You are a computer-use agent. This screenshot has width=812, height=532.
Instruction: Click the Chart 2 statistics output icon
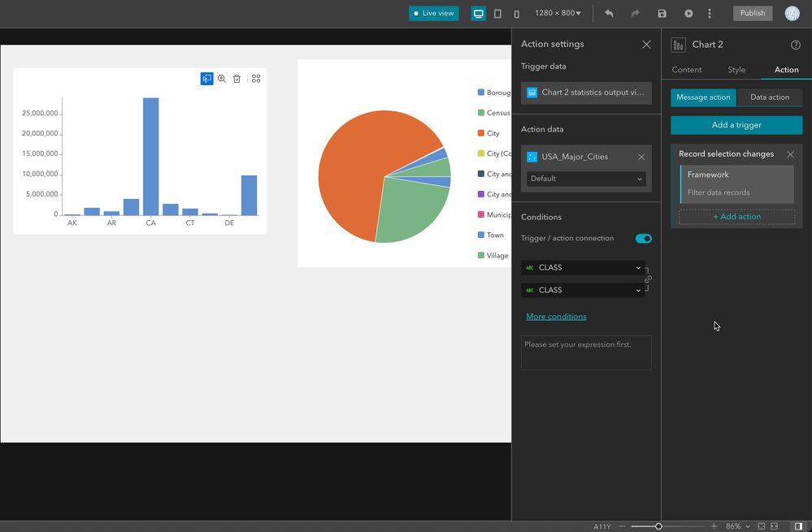tap(532, 93)
